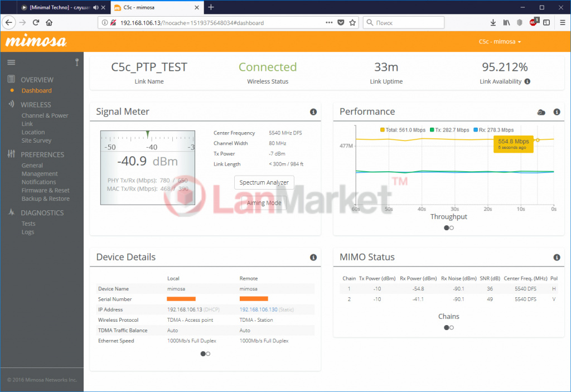The image size is (571, 392).
Task: Open Firefox Downloads from the toolbar arrow icon
Action: click(x=493, y=22)
